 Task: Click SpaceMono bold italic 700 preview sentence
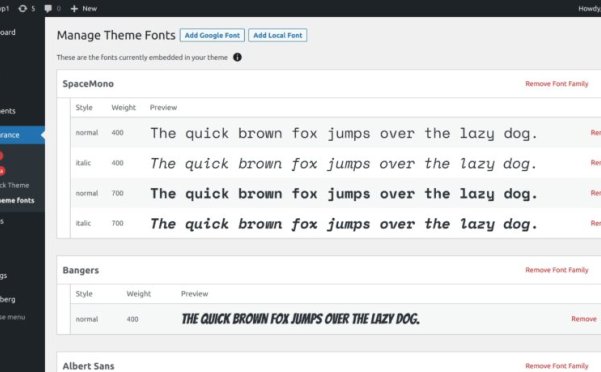(344, 224)
